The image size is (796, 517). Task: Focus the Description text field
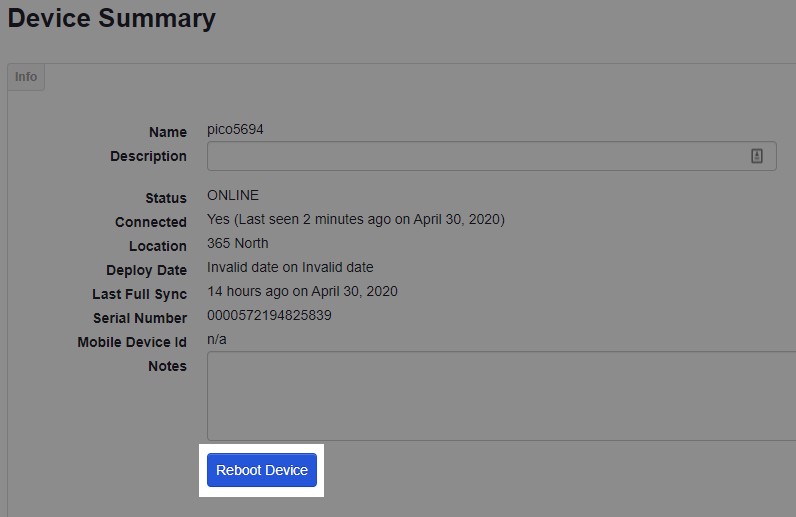pos(475,156)
